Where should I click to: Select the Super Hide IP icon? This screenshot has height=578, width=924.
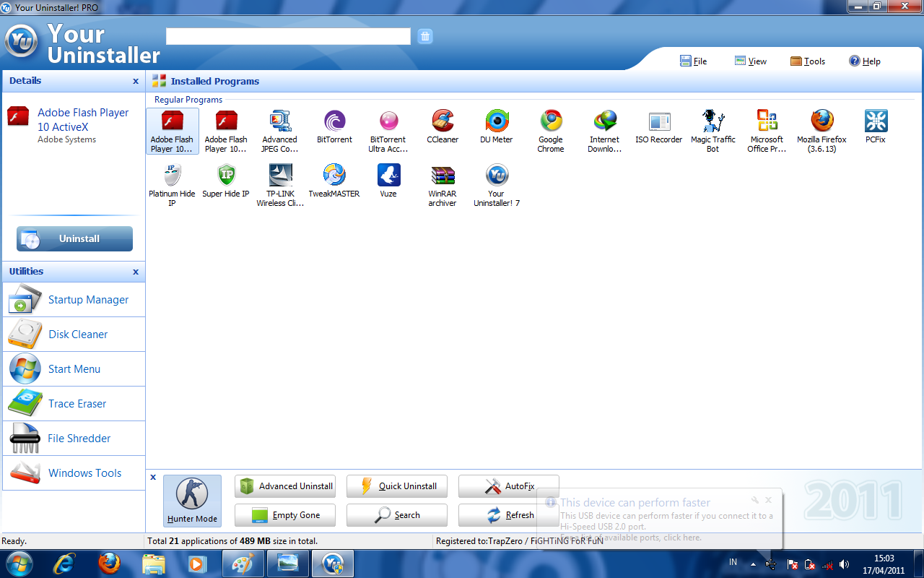[226, 181]
